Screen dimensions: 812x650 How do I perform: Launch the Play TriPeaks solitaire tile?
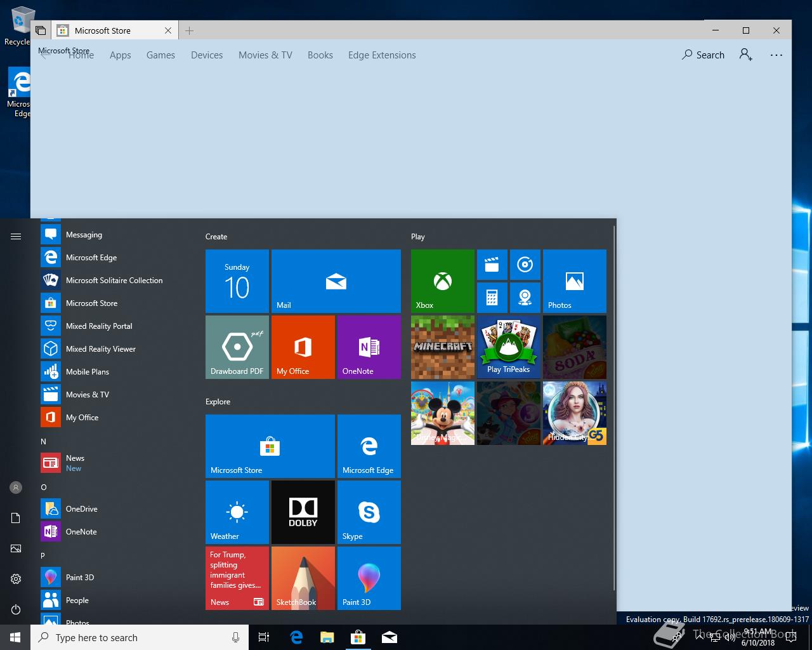(x=509, y=347)
